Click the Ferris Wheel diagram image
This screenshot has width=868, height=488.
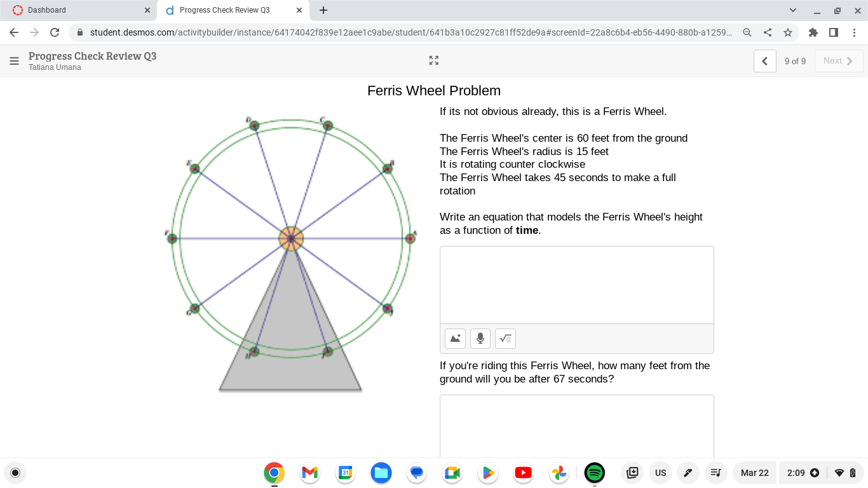[290, 254]
